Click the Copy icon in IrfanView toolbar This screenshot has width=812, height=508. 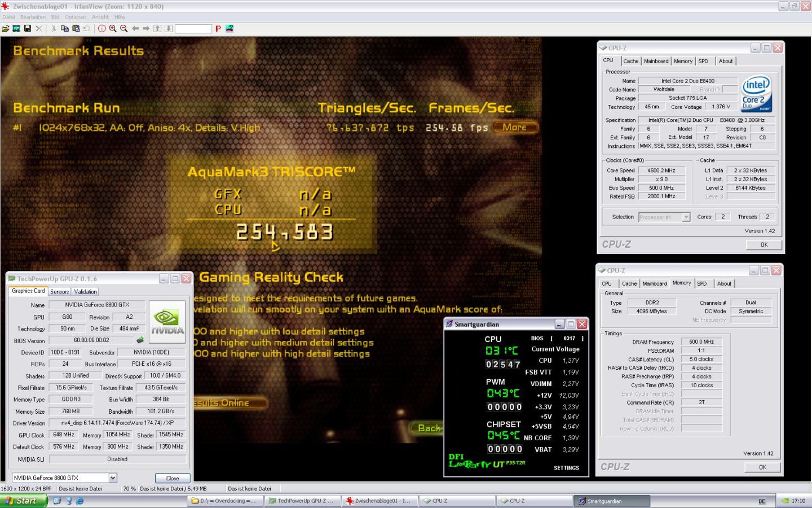(x=65, y=28)
